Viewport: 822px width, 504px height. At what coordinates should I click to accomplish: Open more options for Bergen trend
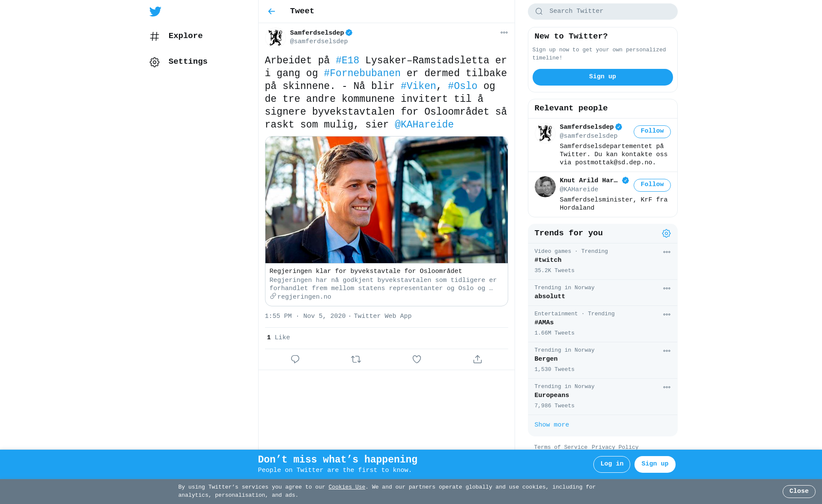(667, 351)
